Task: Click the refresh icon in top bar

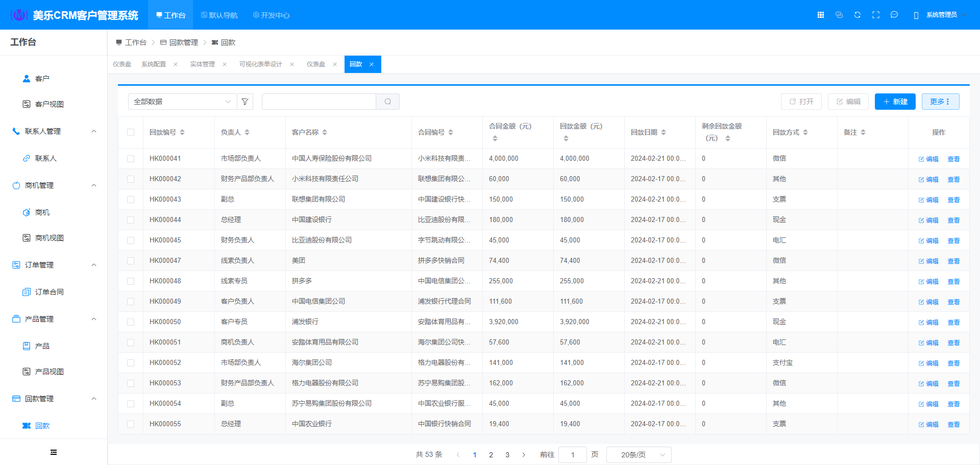Action: 857,15
